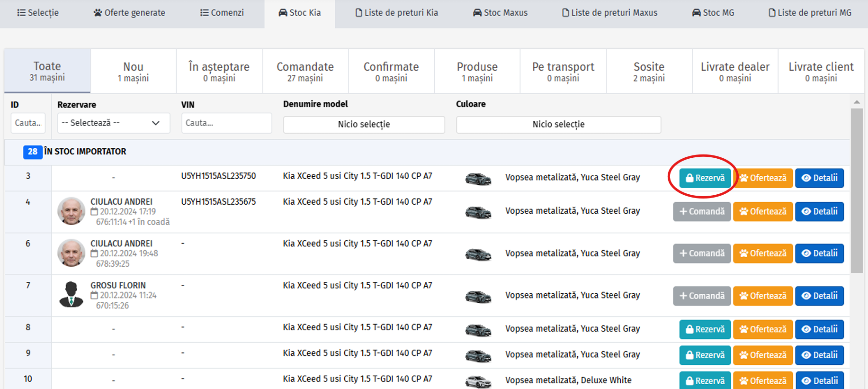The image size is (868, 389).
Task: Filter by Livrate dealer status
Action: [x=735, y=71]
